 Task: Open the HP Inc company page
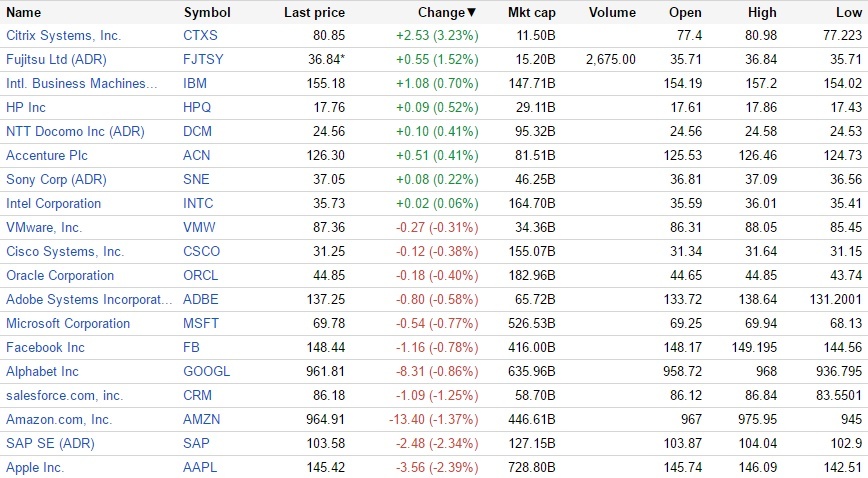[26, 108]
